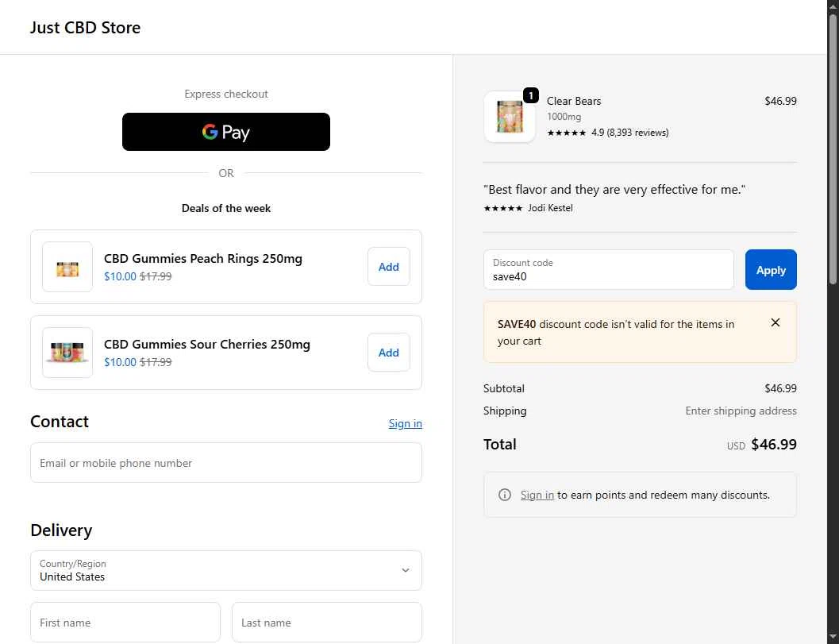Click the Country/Region chevron arrow
Image resolution: width=839 pixels, height=644 pixels.
[406, 571]
